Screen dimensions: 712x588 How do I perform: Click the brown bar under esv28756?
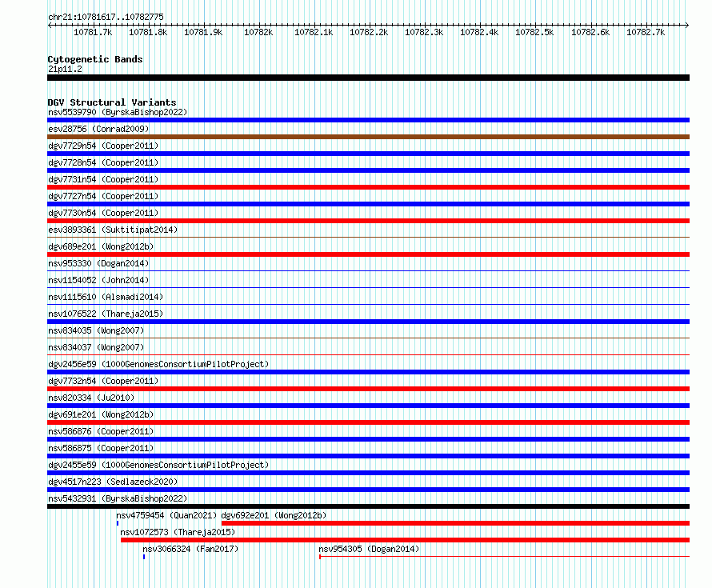coord(368,137)
